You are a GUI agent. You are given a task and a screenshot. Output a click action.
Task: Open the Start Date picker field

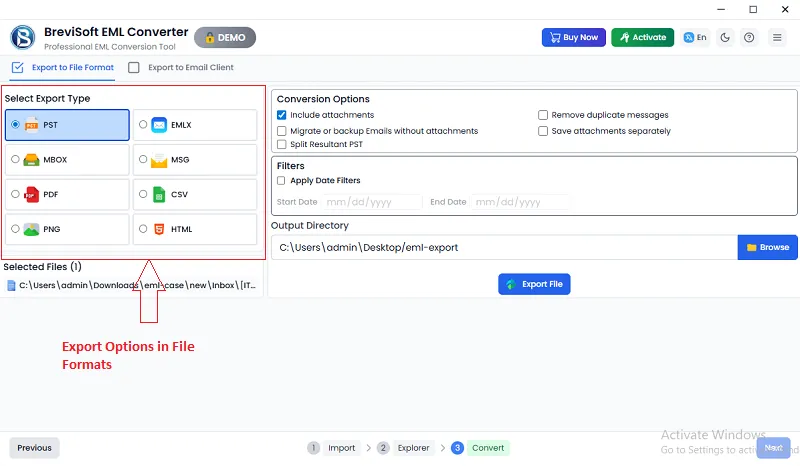(x=373, y=202)
